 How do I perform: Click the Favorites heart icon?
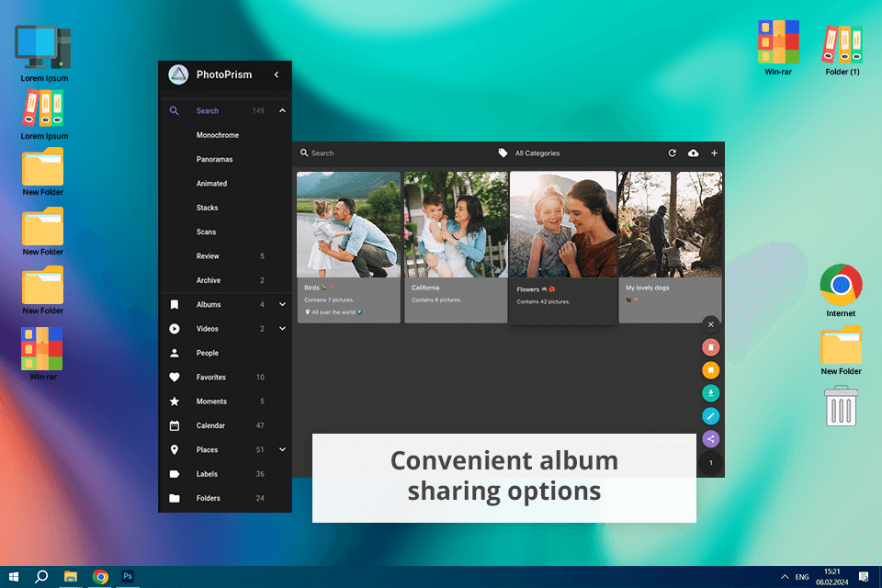point(175,377)
